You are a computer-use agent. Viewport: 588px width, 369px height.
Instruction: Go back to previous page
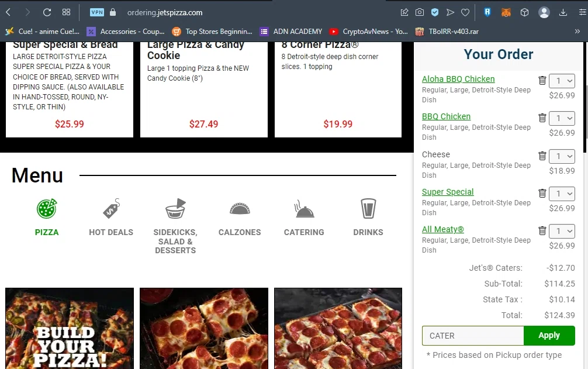(x=8, y=12)
